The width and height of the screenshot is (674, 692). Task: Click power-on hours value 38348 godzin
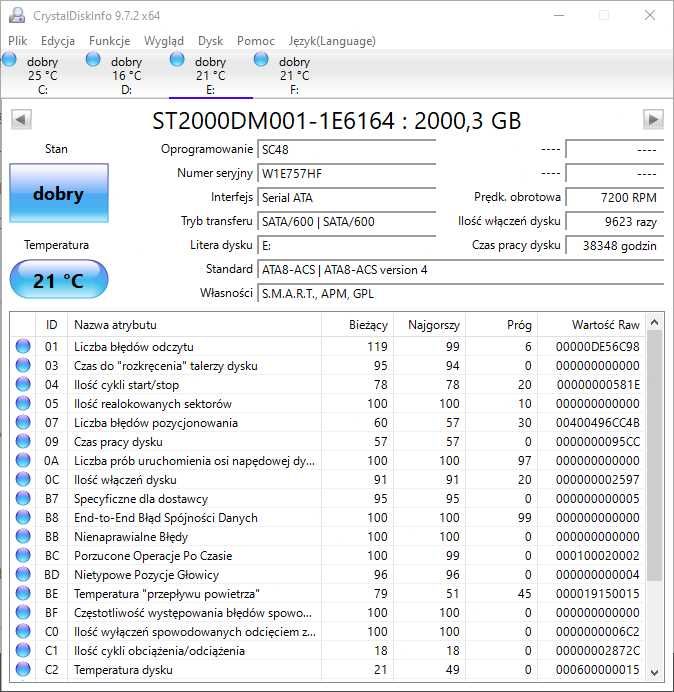614,245
